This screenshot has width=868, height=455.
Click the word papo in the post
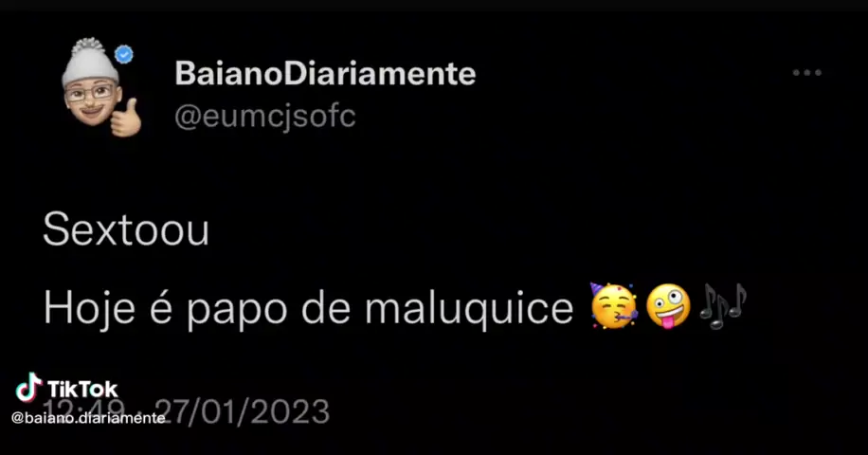(237, 311)
